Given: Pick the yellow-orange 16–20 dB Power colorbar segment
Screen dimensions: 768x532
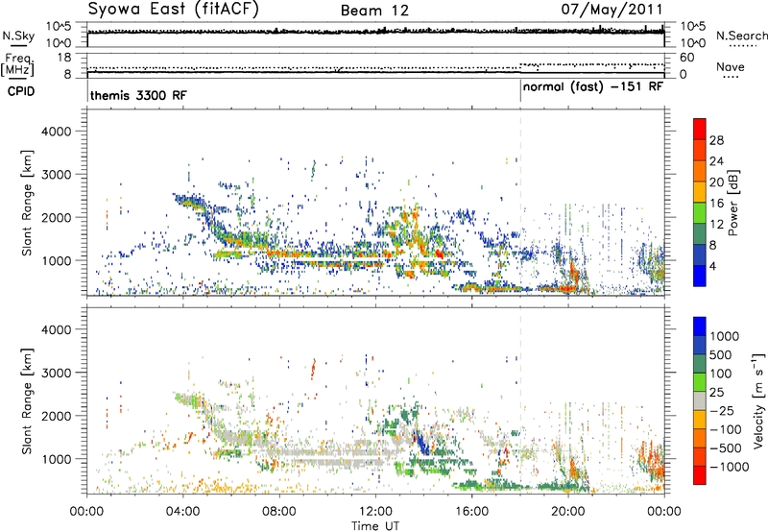Looking at the screenshot, I should coord(700,192).
